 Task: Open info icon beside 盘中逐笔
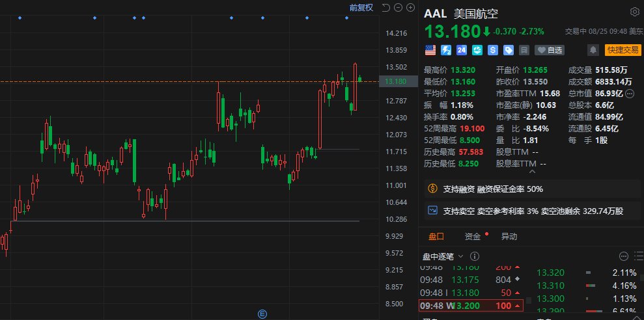pos(475,256)
